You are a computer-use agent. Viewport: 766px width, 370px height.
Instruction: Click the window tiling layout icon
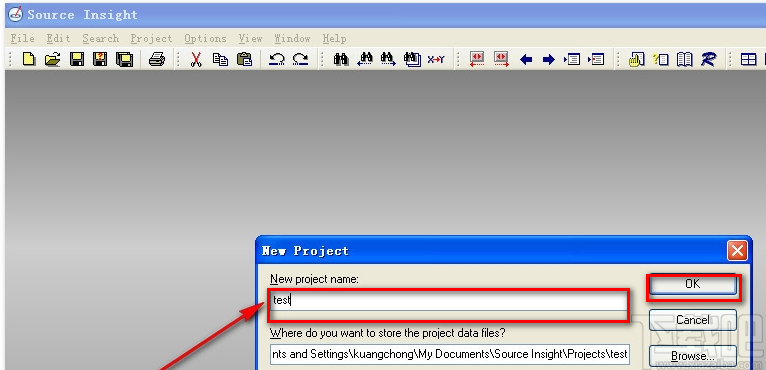[x=748, y=60]
